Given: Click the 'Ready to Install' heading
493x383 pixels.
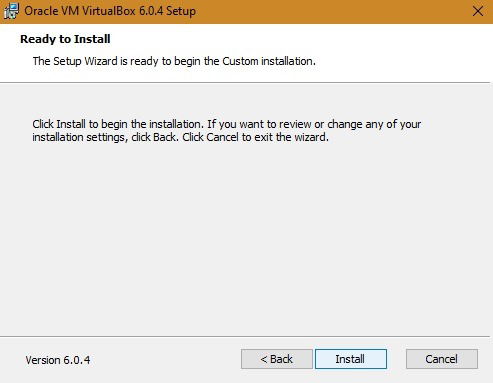Looking at the screenshot, I should (x=65, y=39).
